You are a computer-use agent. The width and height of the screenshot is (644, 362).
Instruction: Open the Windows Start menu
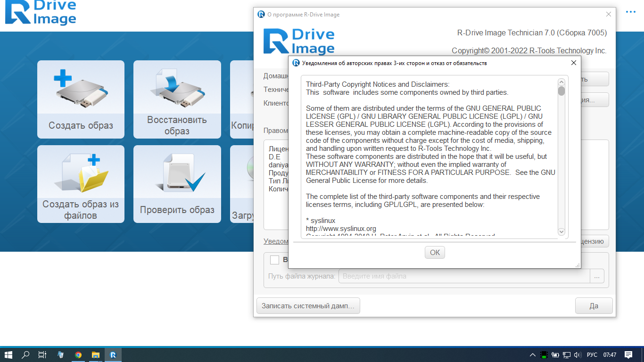(8, 355)
